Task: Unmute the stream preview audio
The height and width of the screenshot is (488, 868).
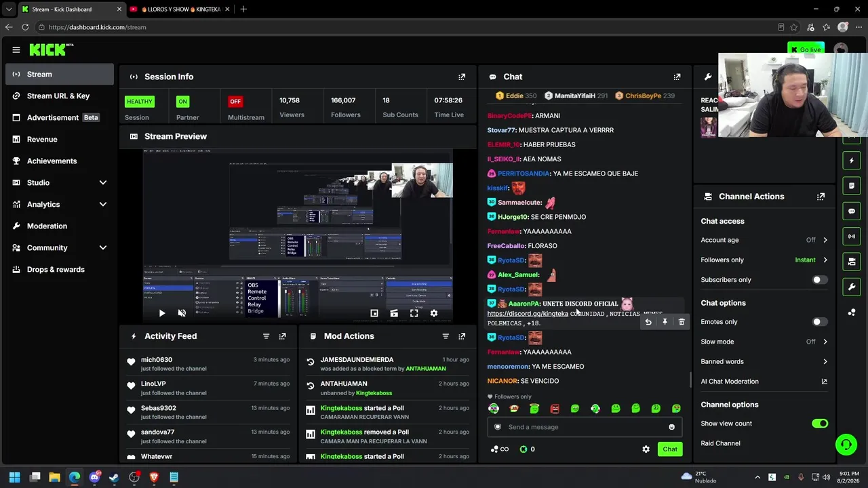Action: tap(182, 313)
